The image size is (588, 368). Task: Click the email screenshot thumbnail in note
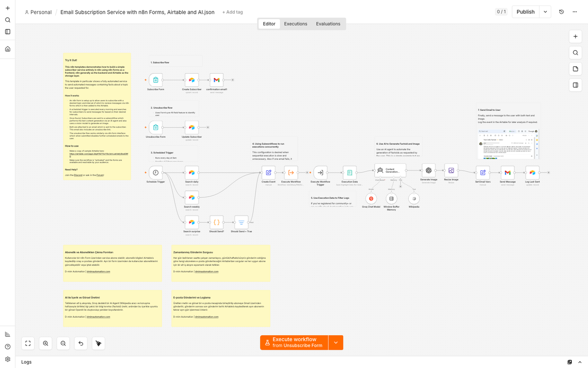click(508, 143)
